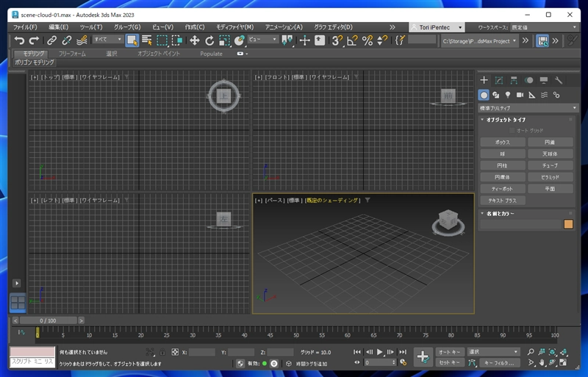The width and height of the screenshot is (588, 377).
Task: Click the ティーポット (Teapot) primitive button
Action: click(x=502, y=189)
